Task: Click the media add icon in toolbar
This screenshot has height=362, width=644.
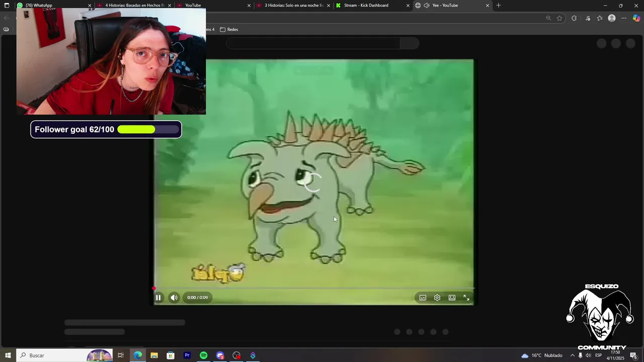Action: coord(588,18)
